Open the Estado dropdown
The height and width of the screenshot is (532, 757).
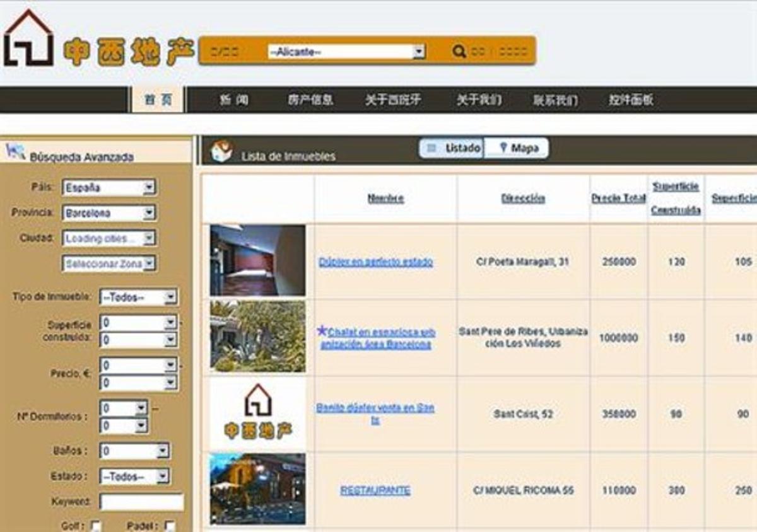134,477
